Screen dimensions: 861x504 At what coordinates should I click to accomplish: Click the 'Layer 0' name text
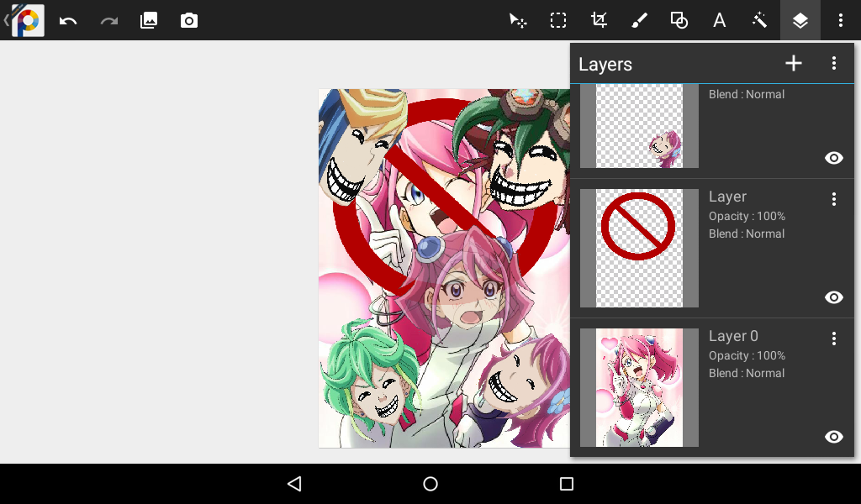[733, 336]
